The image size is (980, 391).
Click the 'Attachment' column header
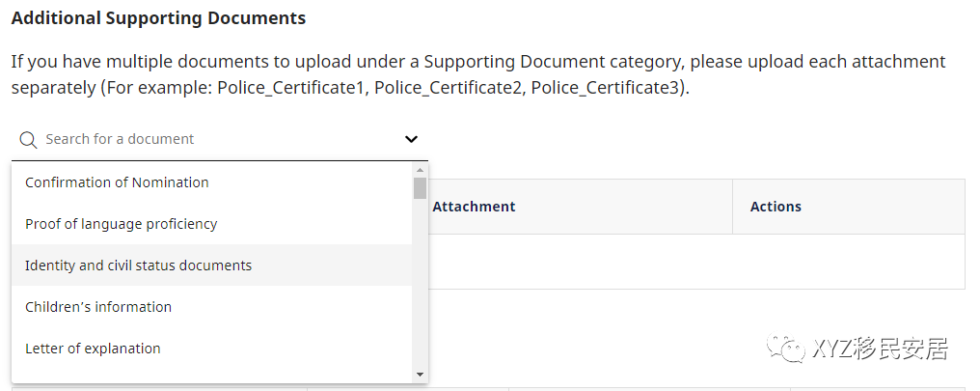(474, 207)
